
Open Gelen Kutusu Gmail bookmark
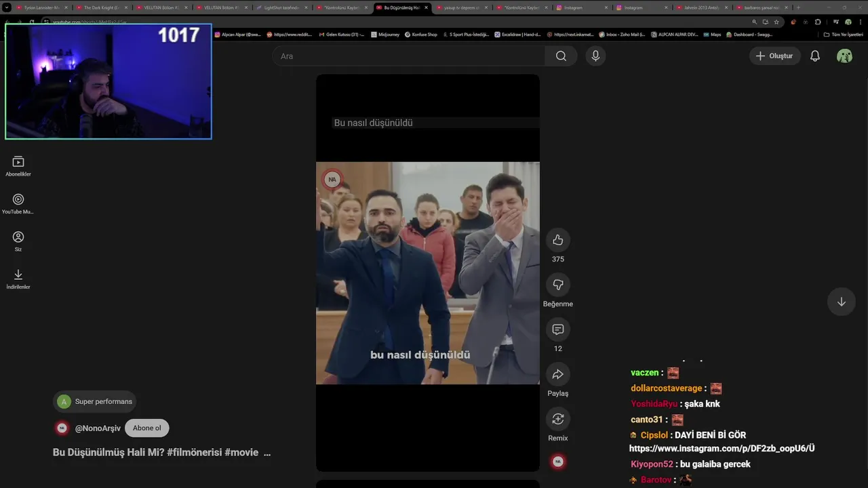point(341,35)
